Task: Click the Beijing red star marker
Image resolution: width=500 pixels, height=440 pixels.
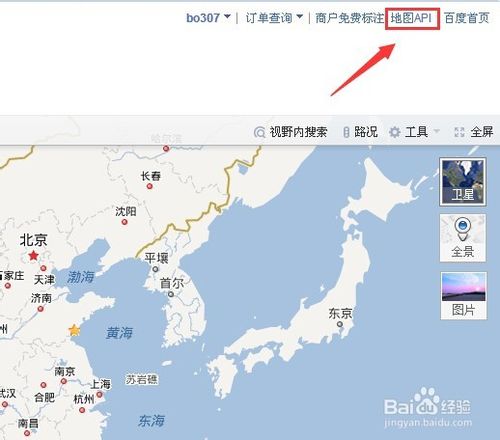Action: pos(33,256)
